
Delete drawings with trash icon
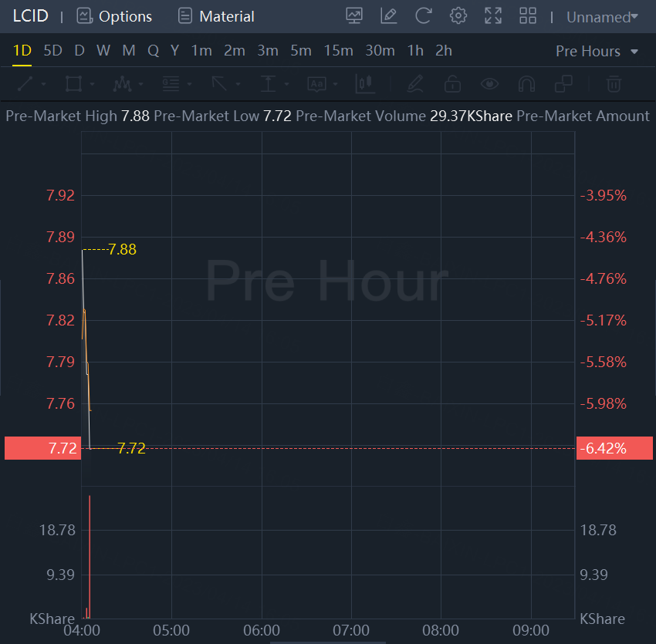[614, 83]
